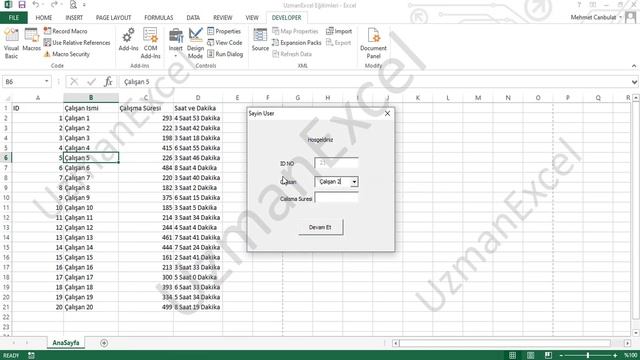Open the XML Source pane
This screenshot has height=360, width=640.
(x=260, y=40)
